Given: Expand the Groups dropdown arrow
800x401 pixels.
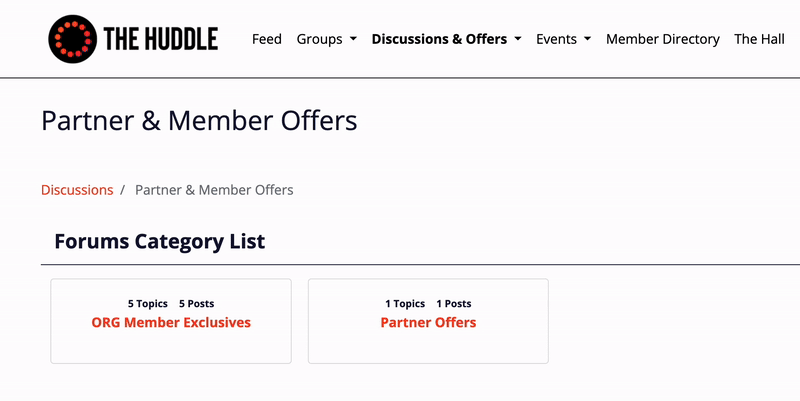Looking at the screenshot, I should click(x=353, y=40).
